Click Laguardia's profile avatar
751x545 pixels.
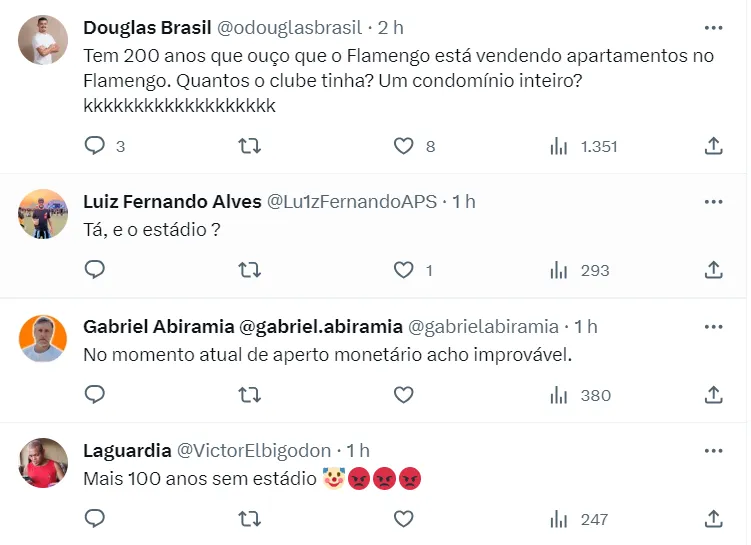click(x=43, y=462)
